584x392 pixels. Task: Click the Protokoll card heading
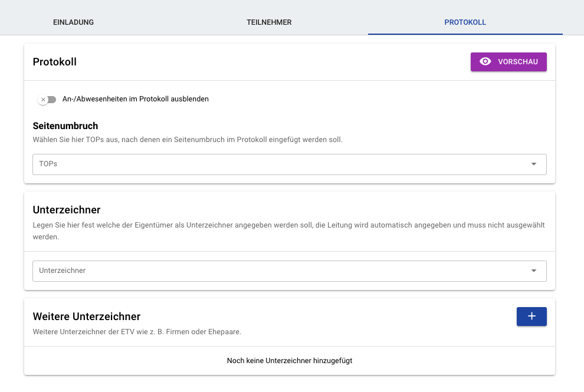tap(55, 62)
